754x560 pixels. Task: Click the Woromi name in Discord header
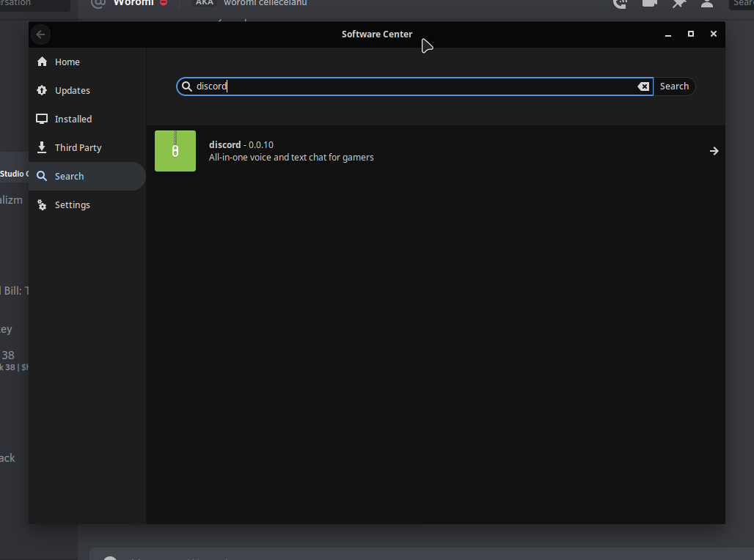(133, 3)
